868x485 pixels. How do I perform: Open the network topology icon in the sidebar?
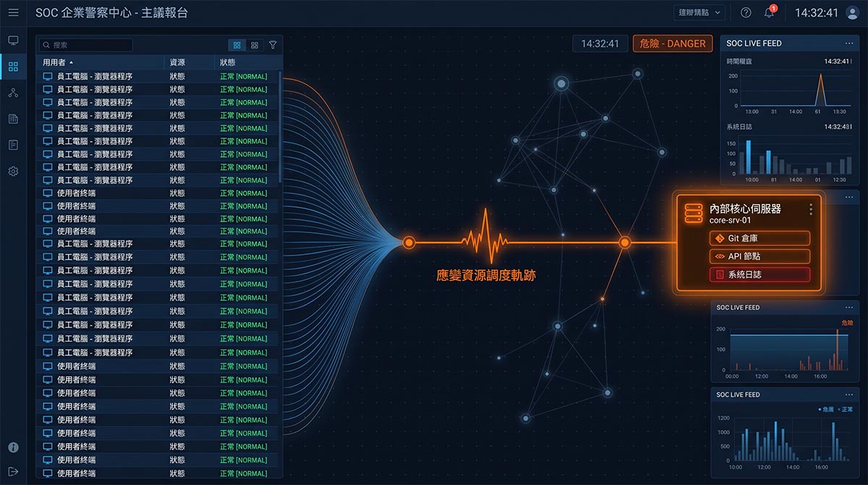click(13, 93)
